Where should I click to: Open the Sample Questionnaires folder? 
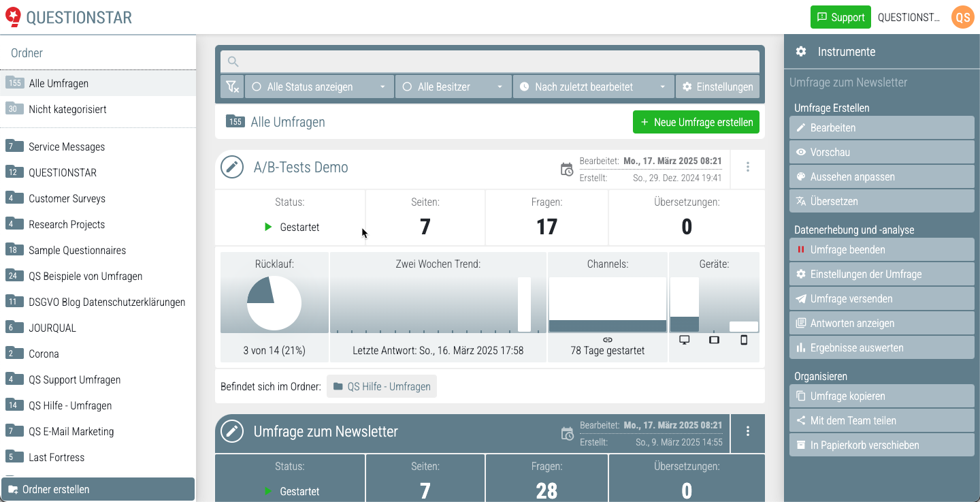[x=98, y=250]
